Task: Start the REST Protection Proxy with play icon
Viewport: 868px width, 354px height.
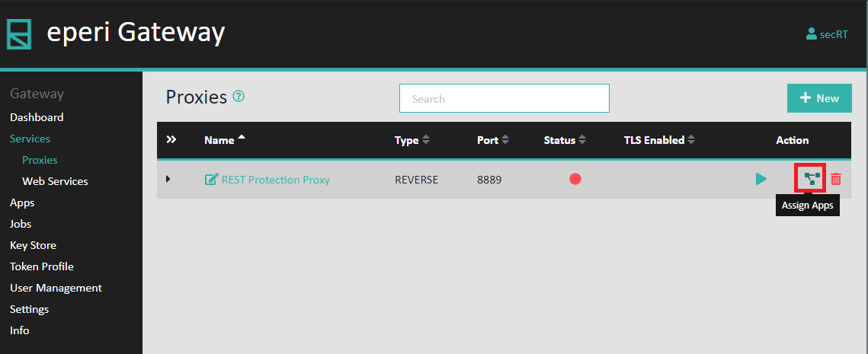Action: click(x=761, y=179)
